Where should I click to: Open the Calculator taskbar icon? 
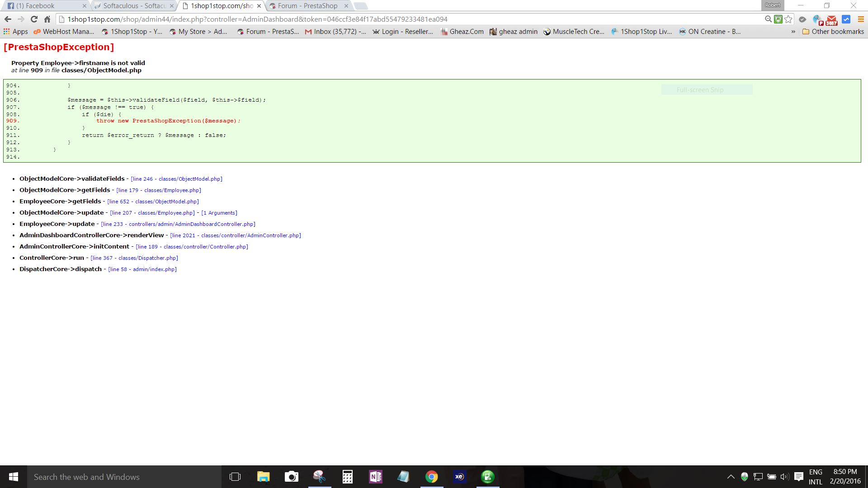tap(348, 477)
